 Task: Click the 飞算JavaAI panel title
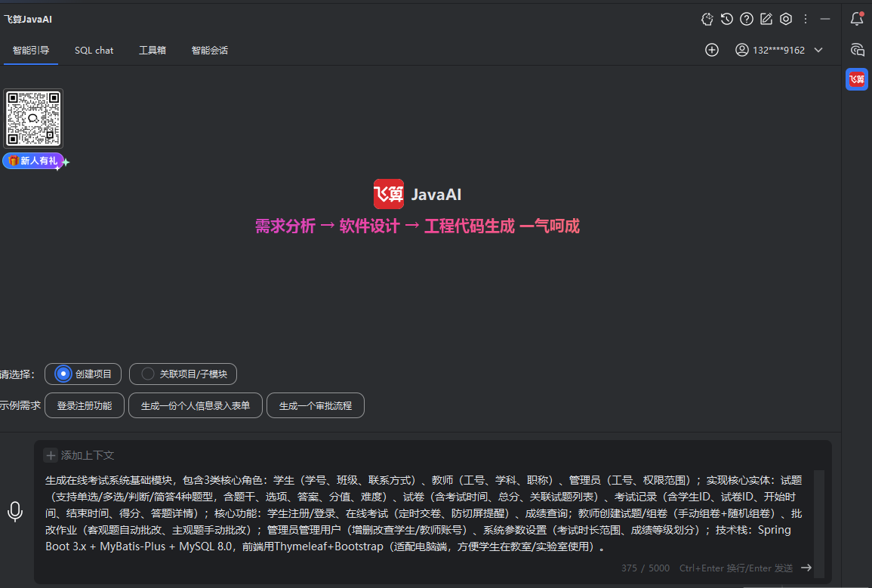(x=28, y=19)
